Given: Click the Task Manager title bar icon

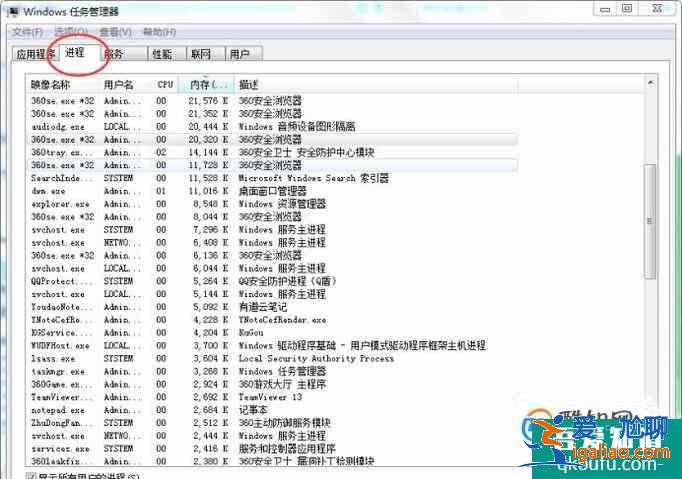Looking at the screenshot, I should (x=14, y=11).
